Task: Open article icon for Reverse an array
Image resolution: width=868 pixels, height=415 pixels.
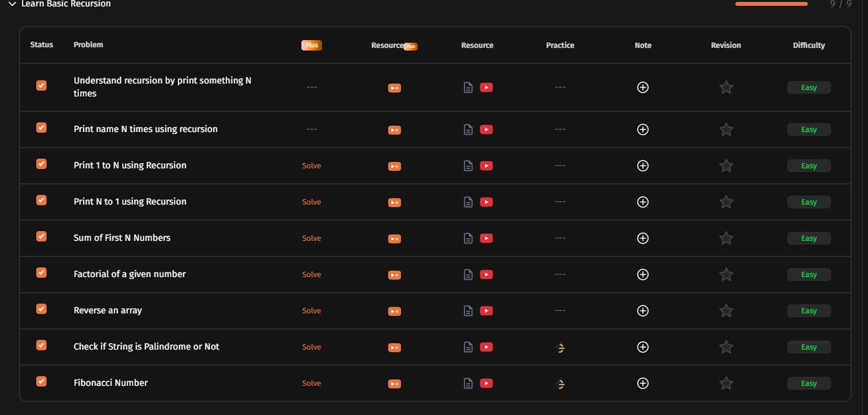Action: [468, 311]
